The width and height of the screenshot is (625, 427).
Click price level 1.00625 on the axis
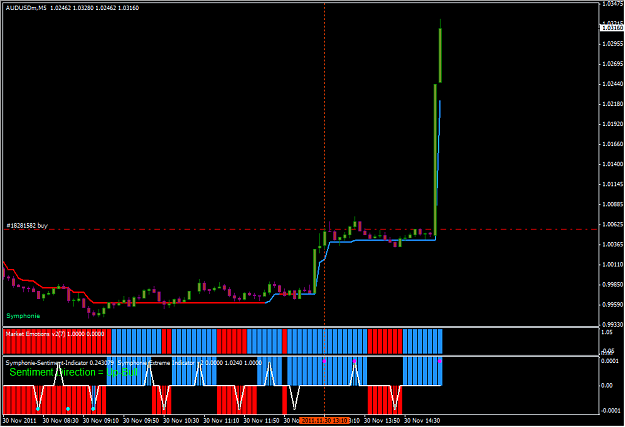[613, 224]
